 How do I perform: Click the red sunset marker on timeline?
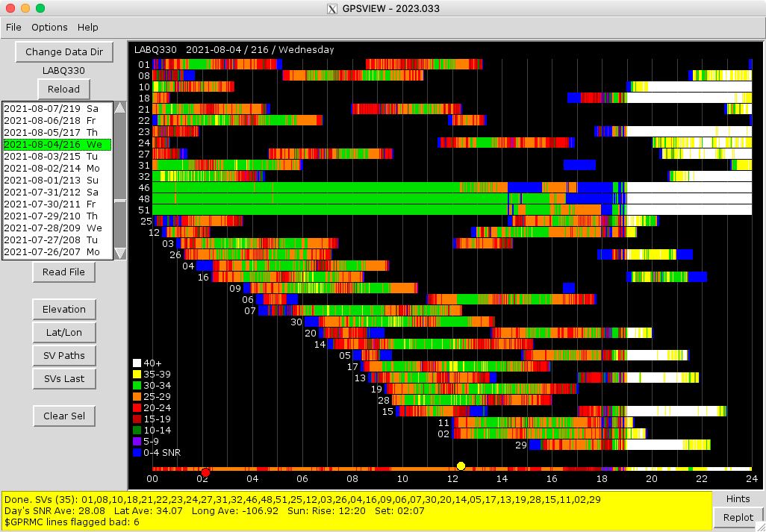pos(205,472)
